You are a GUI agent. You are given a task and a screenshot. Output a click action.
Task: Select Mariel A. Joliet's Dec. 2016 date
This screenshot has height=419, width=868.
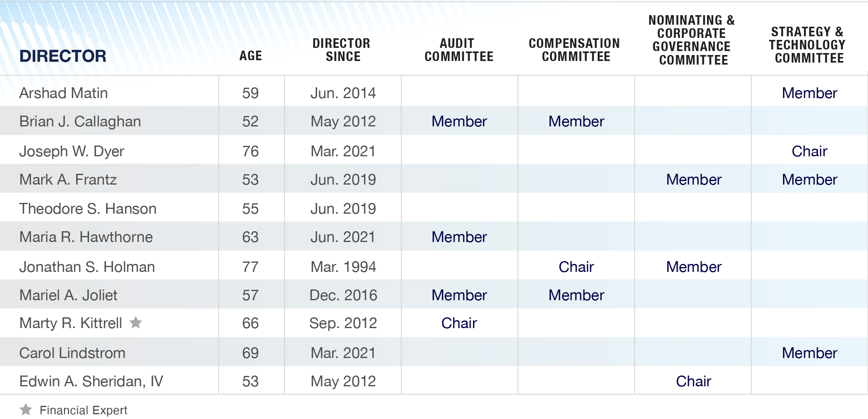click(x=343, y=295)
